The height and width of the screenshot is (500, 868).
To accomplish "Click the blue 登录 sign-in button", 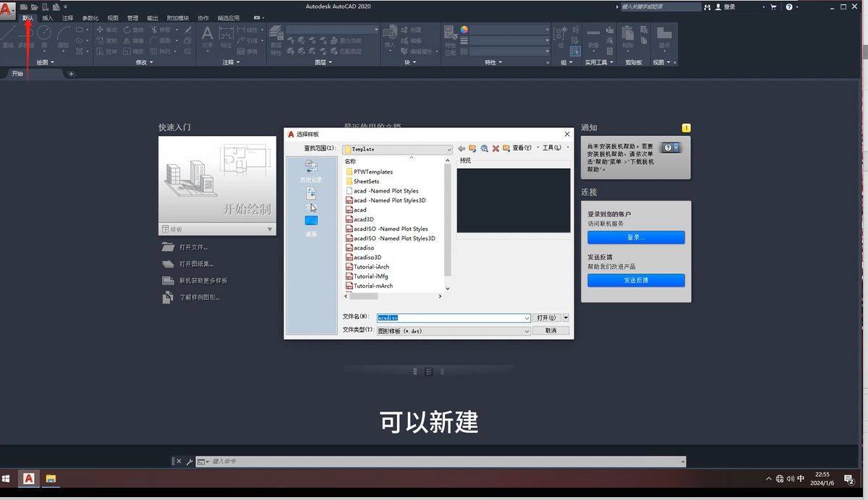I will coord(636,237).
